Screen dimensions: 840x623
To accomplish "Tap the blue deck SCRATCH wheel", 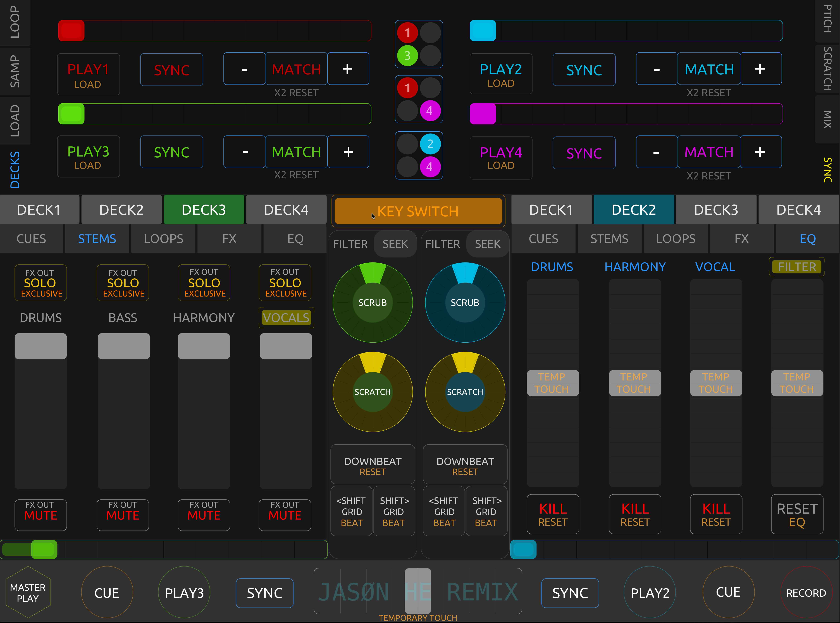I will (465, 392).
